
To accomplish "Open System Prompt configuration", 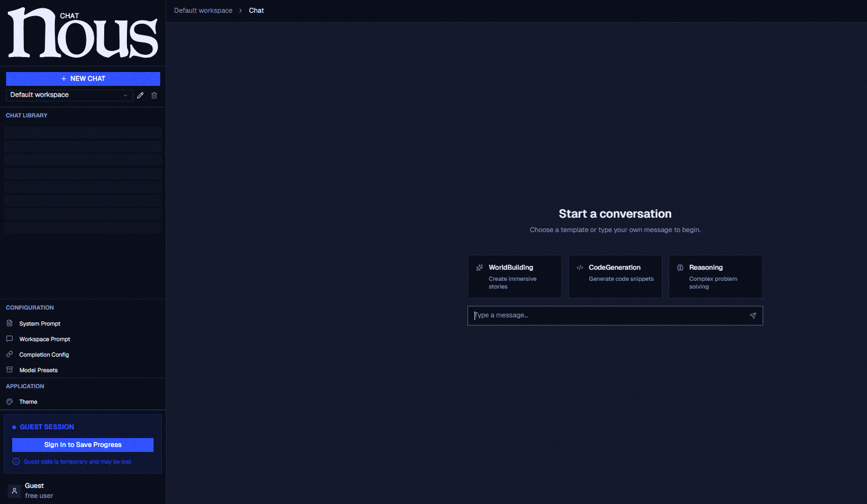I will point(40,323).
